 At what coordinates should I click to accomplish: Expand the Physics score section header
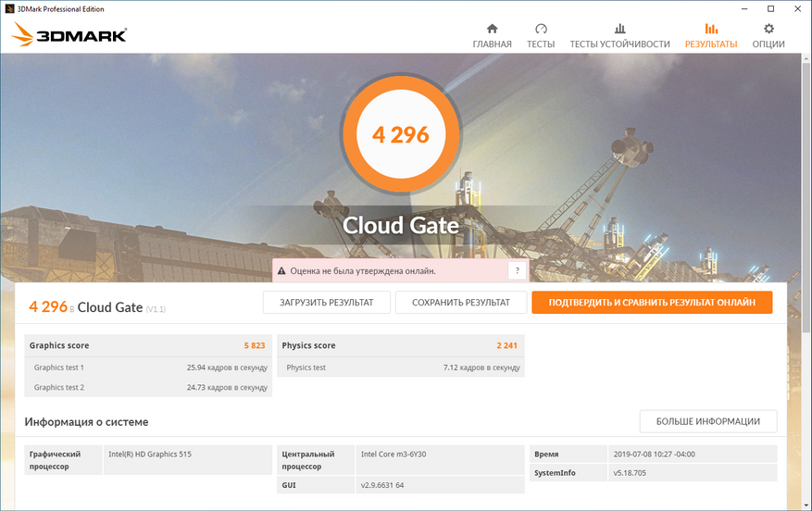(401, 345)
